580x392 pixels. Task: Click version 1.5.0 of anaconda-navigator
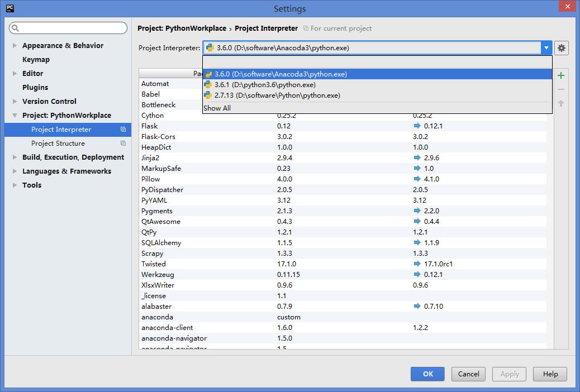284,338
